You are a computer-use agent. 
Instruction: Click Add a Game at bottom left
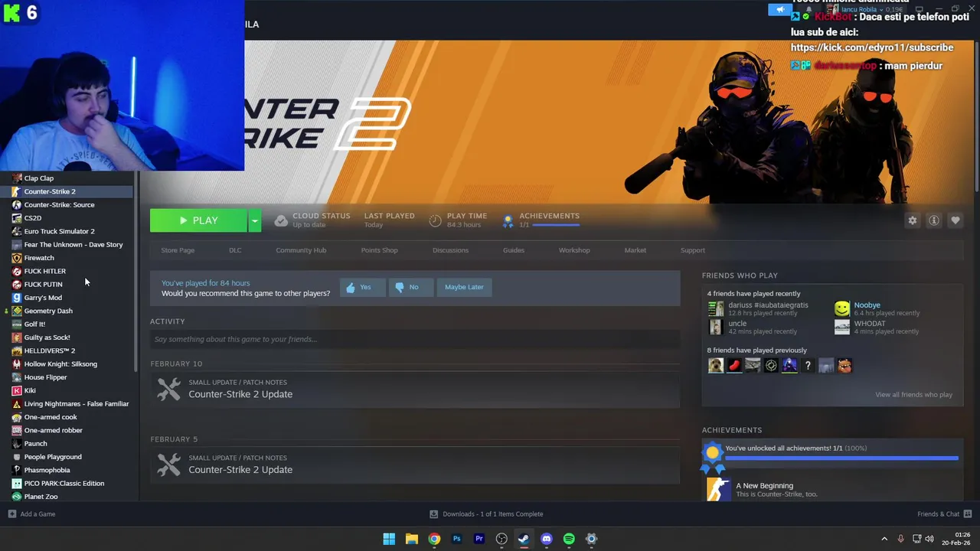pyautogui.click(x=31, y=514)
